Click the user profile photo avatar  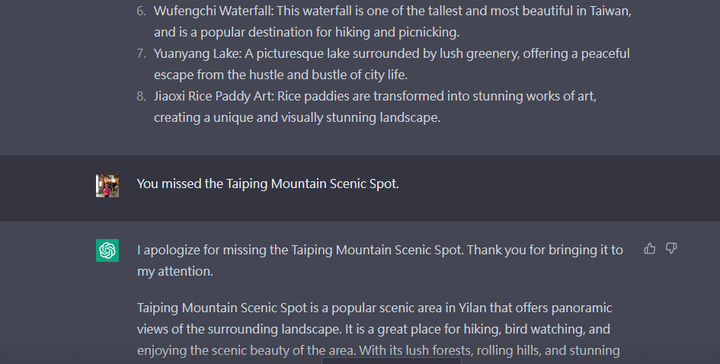(x=107, y=186)
